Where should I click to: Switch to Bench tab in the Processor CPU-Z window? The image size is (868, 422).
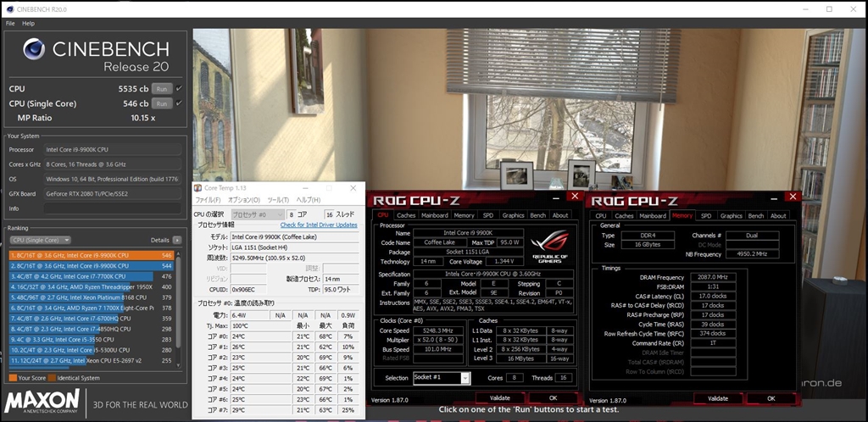pos(538,215)
